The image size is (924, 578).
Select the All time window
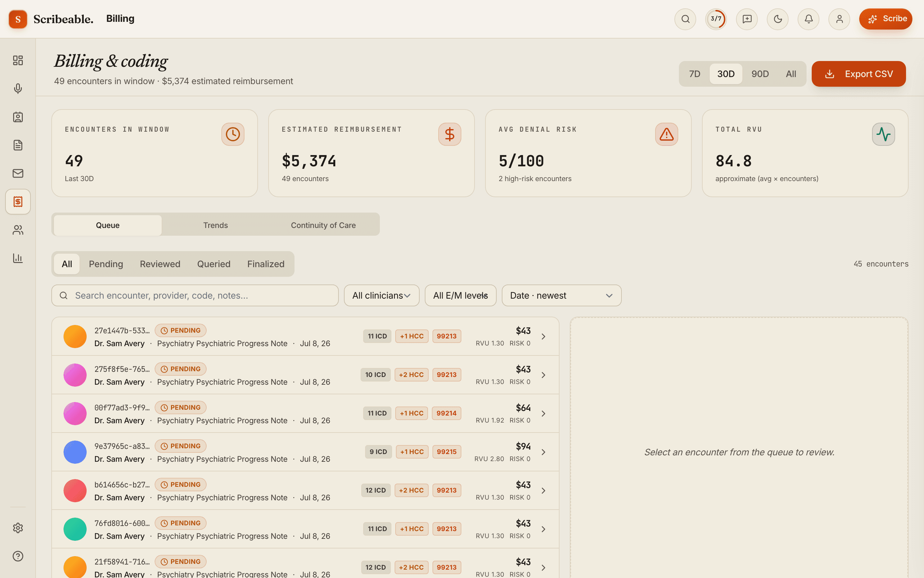791,74
